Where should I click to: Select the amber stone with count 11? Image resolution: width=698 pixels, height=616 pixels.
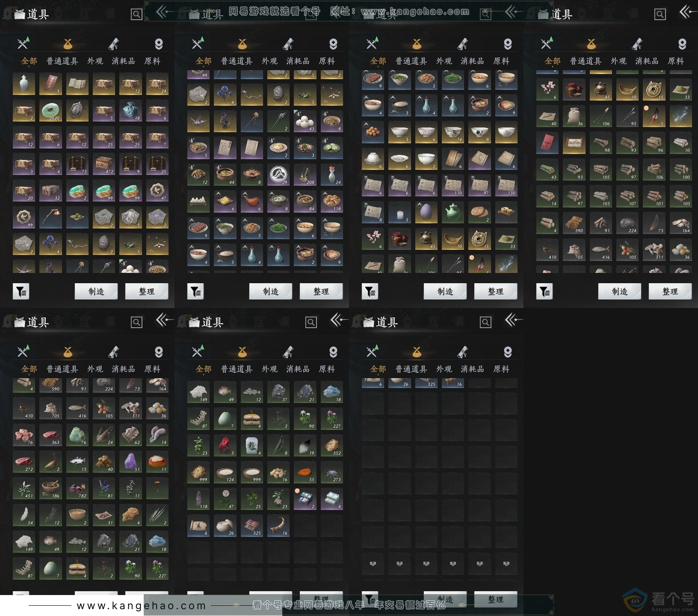click(157, 462)
